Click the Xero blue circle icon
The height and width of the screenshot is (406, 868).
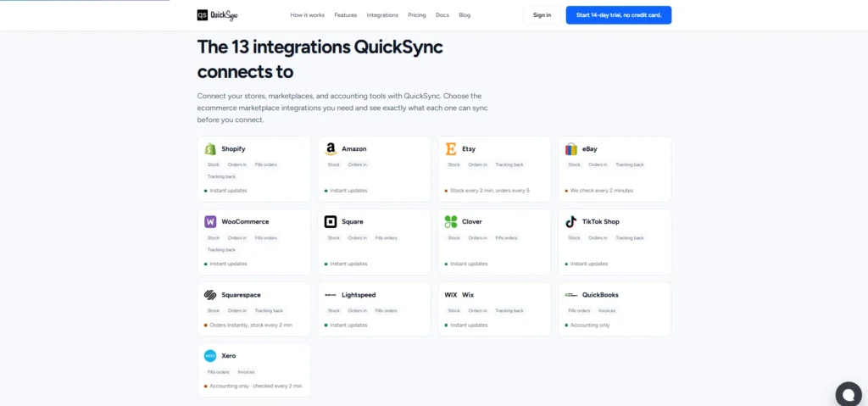210,356
